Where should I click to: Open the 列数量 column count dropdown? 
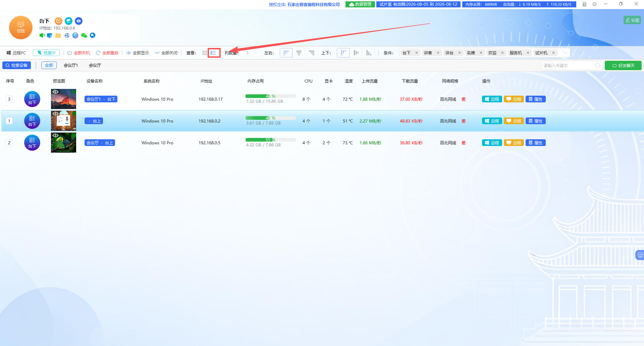252,53
